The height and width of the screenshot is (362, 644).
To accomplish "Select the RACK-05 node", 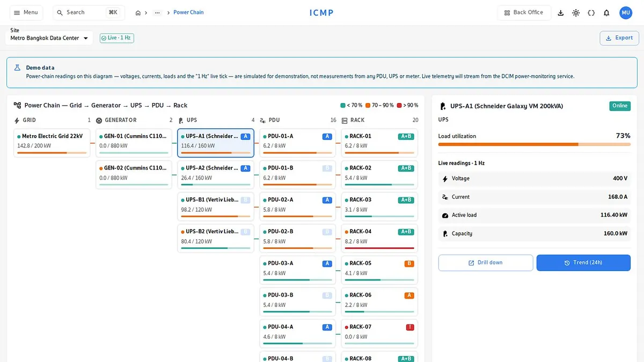I will 379,270.
